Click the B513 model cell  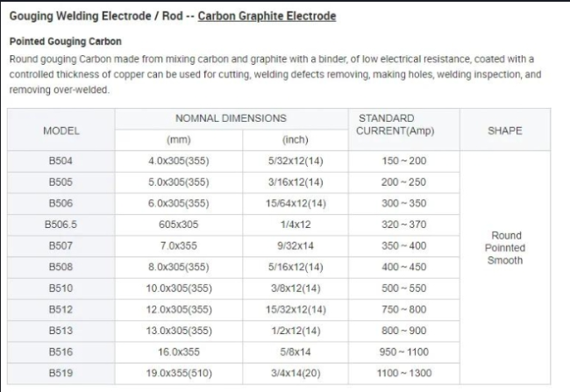tap(61, 331)
